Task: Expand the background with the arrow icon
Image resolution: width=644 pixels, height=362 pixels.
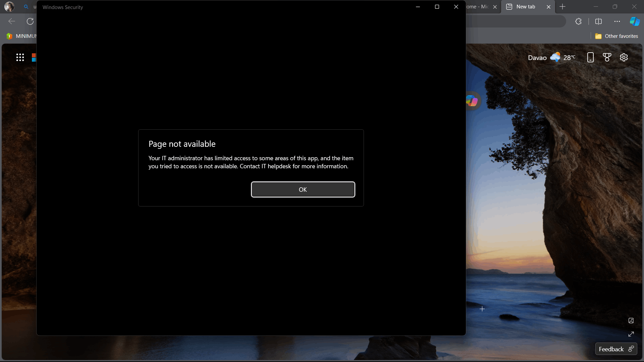Action: [631, 334]
